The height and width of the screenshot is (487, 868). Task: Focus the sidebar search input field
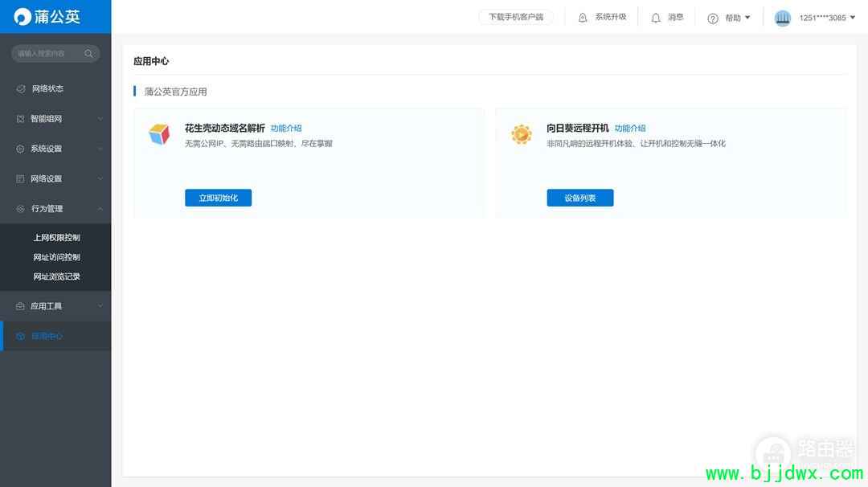point(55,53)
